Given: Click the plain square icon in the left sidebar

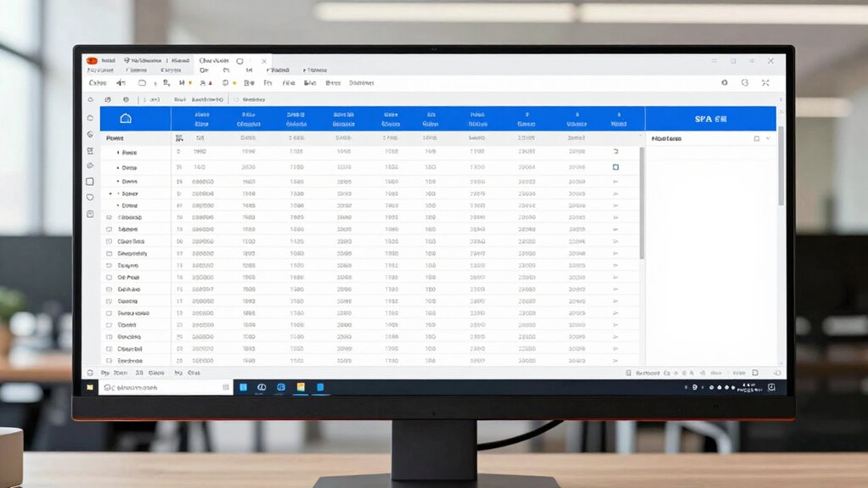Looking at the screenshot, I should pos(90,182).
